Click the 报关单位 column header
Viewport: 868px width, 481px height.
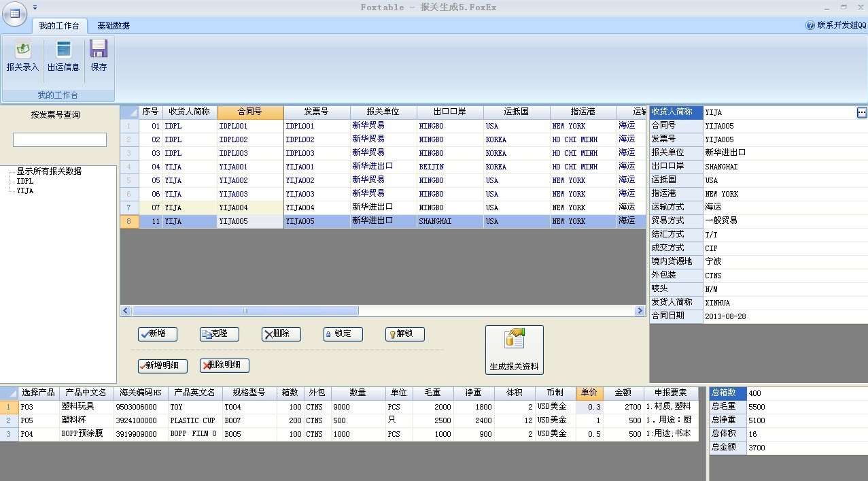[383, 112]
